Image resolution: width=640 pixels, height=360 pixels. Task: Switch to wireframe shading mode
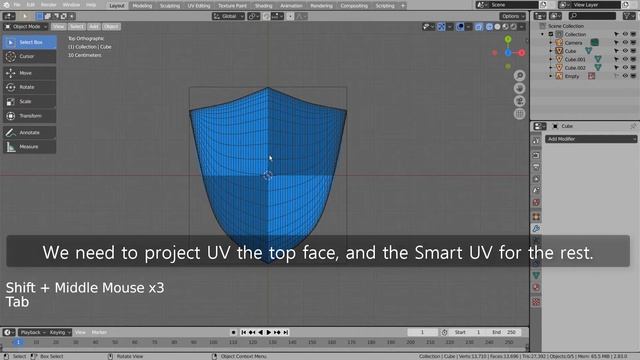point(489,27)
